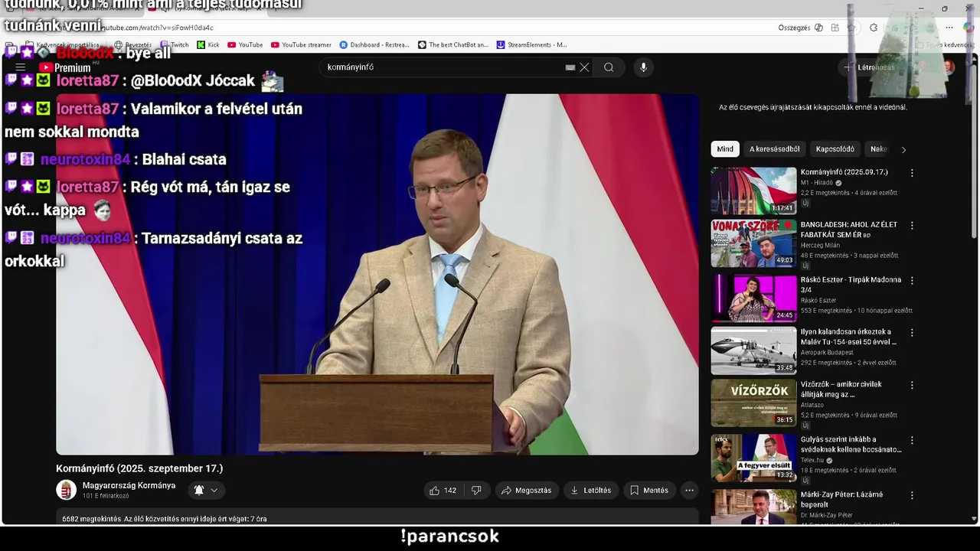
Task: Clear the search box with X
Action: (x=584, y=67)
